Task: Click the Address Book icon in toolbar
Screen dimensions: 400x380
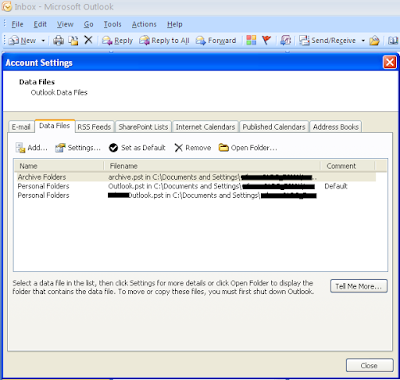Action: click(393, 41)
